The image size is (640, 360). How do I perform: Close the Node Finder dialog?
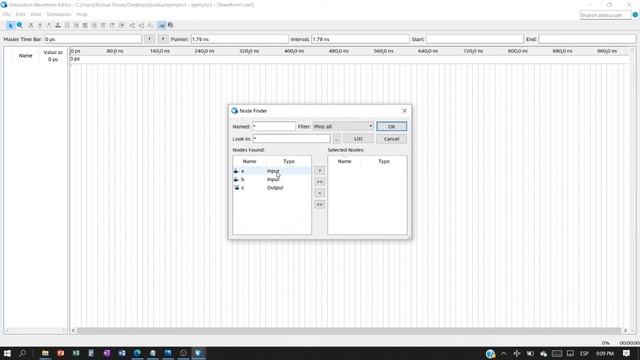point(404,111)
